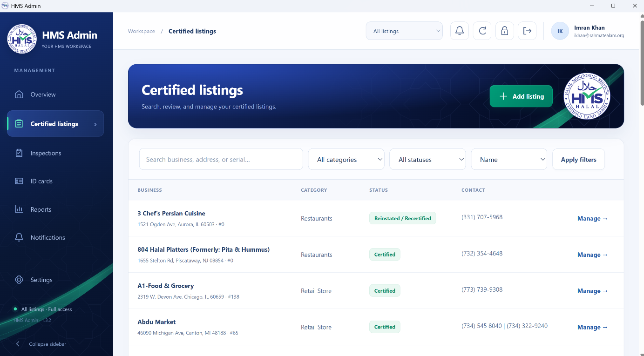Click the Certified listings clipboard icon
The height and width of the screenshot is (356, 644).
click(x=19, y=124)
